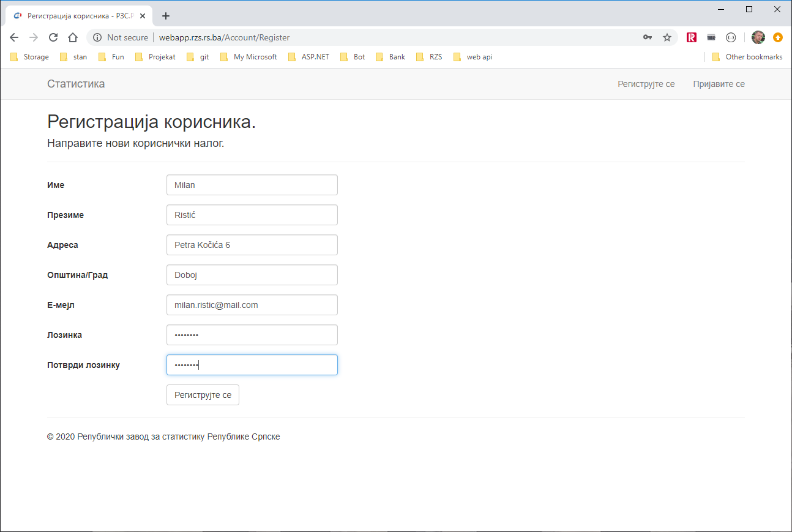Image resolution: width=792 pixels, height=532 pixels.
Task: Open a new browser tab
Action: click(166, 16)
